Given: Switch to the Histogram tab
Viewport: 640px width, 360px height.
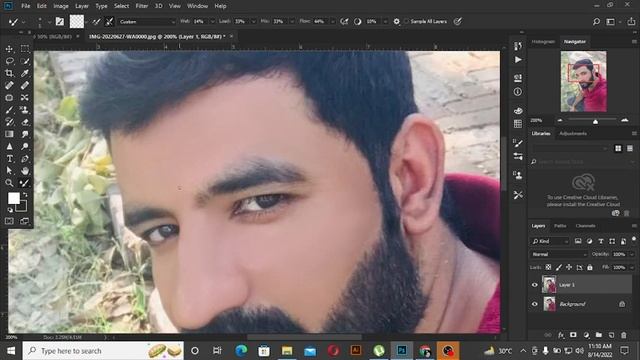Looking at the screenshot, I should click(543, 42).
